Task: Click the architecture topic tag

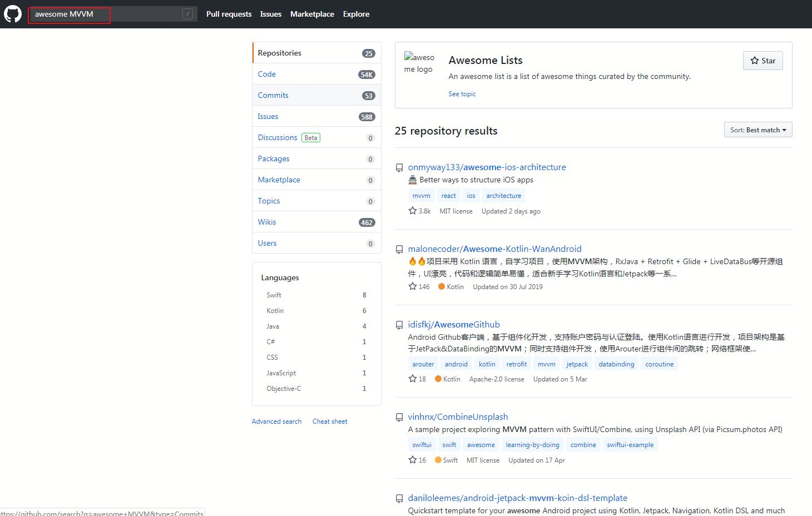Action: pyautogui.click(x=503, y=196)
